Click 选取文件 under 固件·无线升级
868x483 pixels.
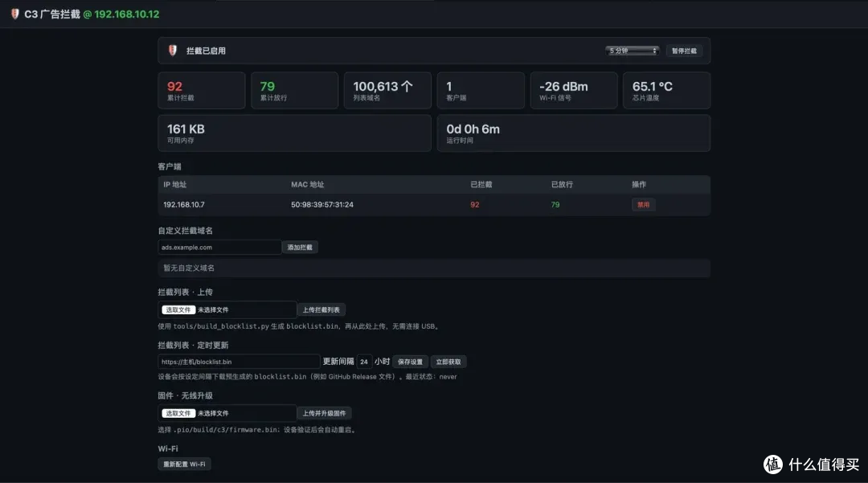coord(178,413)
